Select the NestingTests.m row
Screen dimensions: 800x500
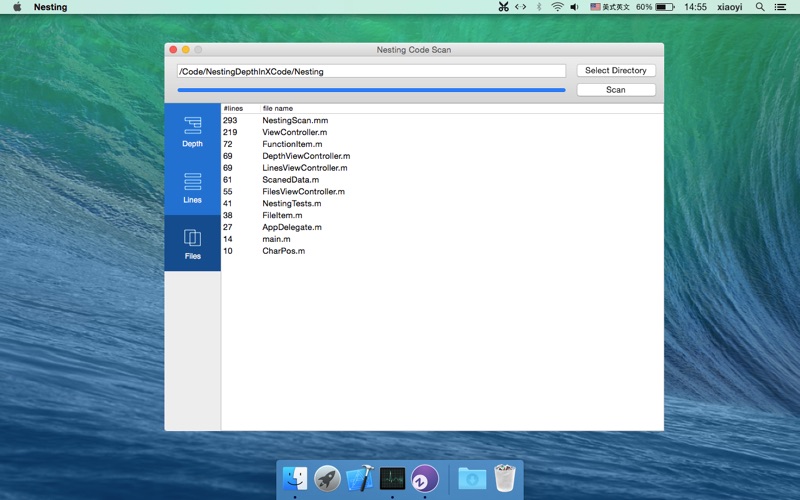point(442,204)
